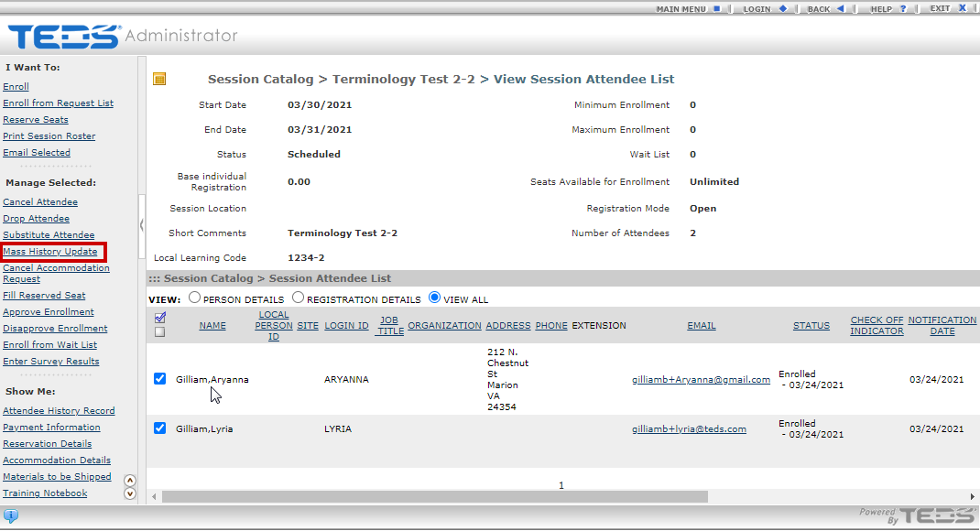Viewport: 980px width, 531px height.
Task: Click the yellow page icon beside Session Catalog
Action: (159, 80)
